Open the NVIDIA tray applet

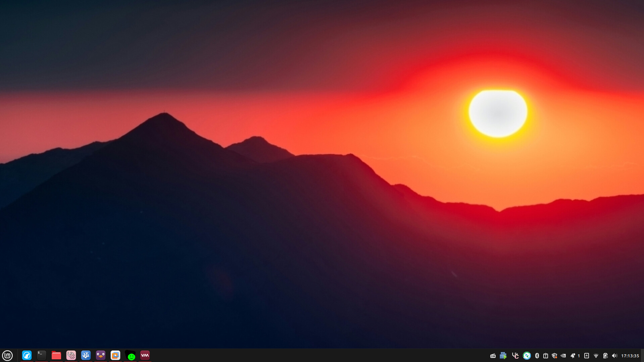(x=563, y=356)
